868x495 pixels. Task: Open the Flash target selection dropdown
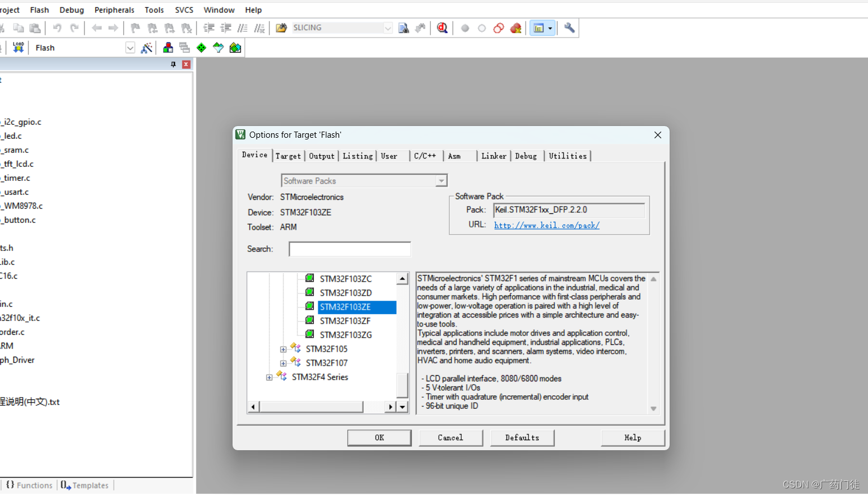130,48
